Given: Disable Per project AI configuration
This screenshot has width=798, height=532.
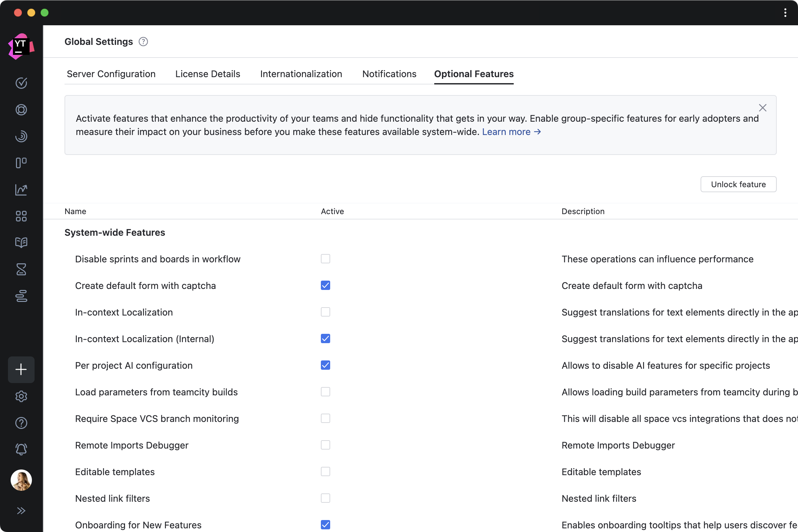Looking at the screenshot, I should 325,365.
